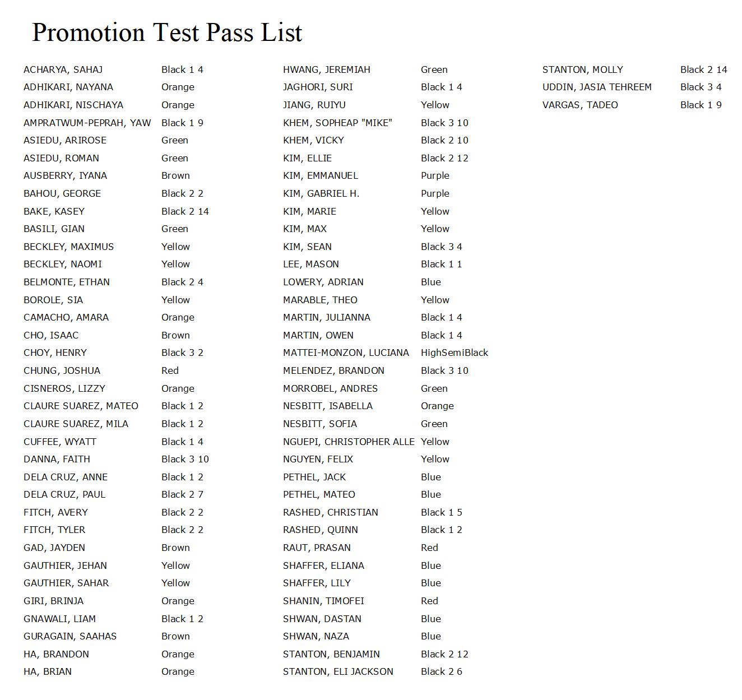Viewport: 742px width, 700px height.
Task: Select the entry CLAURE SUAREZ, MATEO
Action: click(x=81, y=406)
